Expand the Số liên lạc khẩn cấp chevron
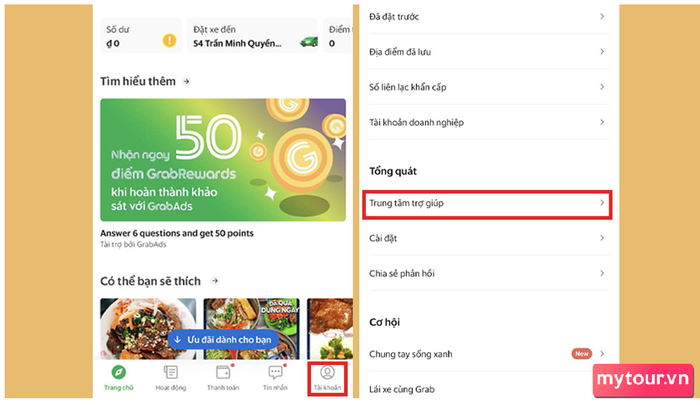This screenshot has width=700, height=405. [x=602, y=87]
